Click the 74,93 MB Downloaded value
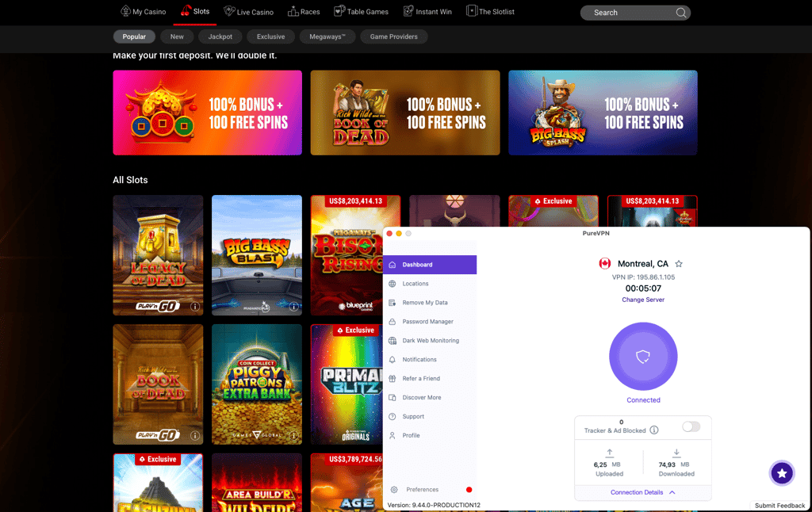Viewport: 812px width, 512px height. (x=674, y=465)
